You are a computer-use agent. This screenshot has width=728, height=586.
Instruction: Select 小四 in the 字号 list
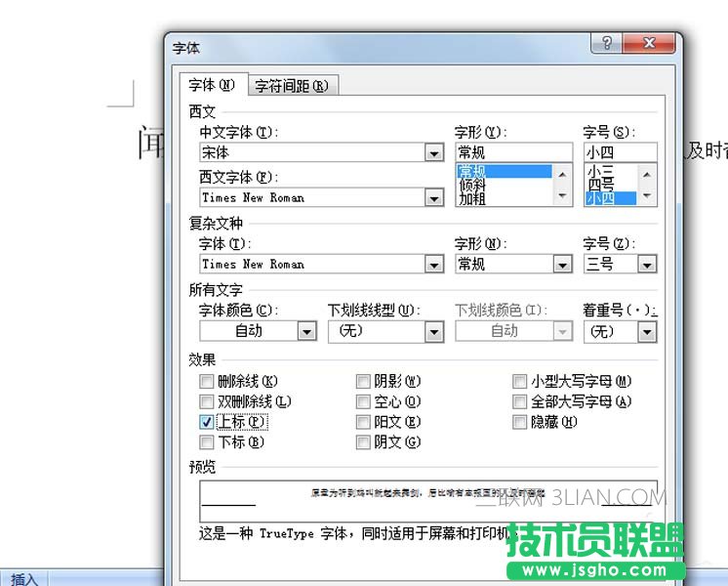click(611, 198)
